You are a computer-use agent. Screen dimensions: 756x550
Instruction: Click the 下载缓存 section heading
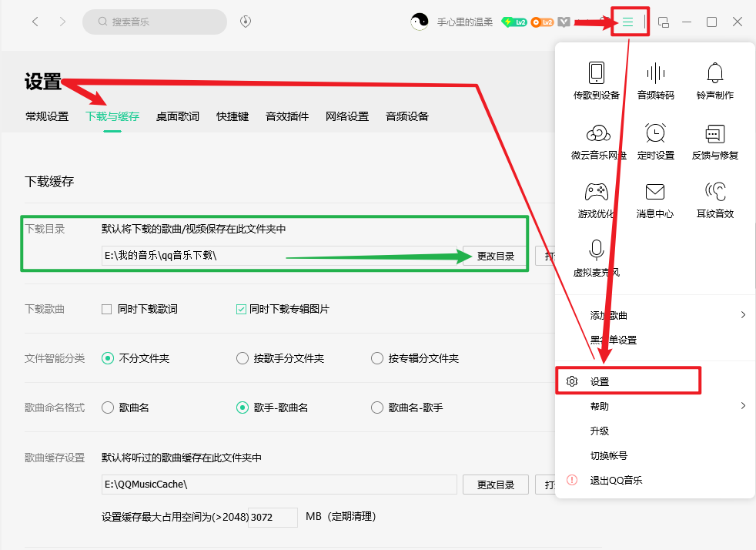click(x=49, y=182)
